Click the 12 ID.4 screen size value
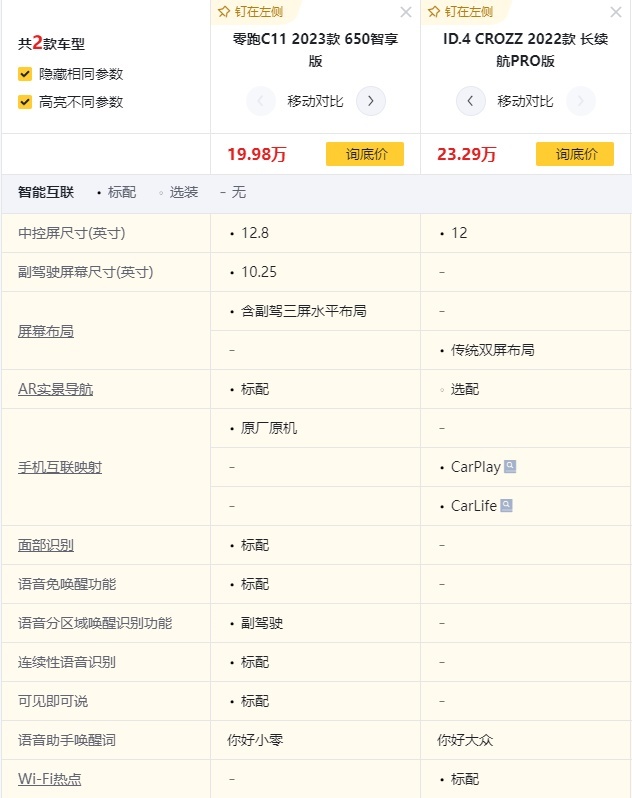 pos(459,233)
